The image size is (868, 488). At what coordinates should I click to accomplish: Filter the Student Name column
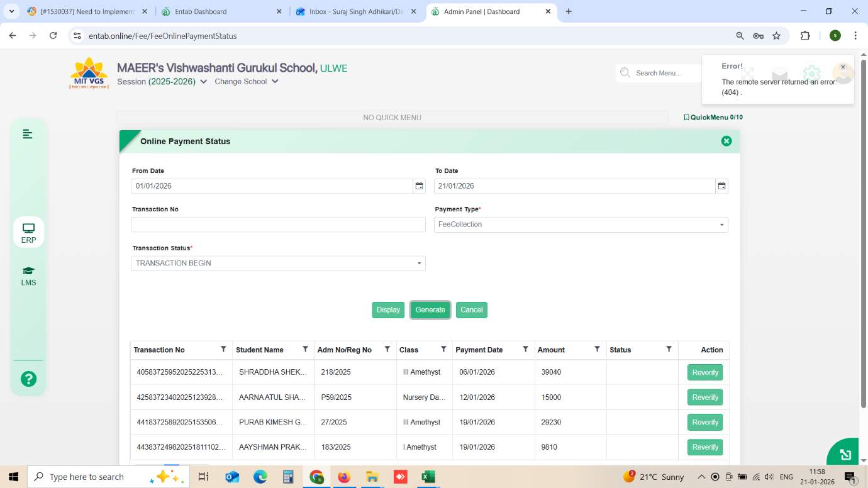pyautogui.click(x=305, y=349)
